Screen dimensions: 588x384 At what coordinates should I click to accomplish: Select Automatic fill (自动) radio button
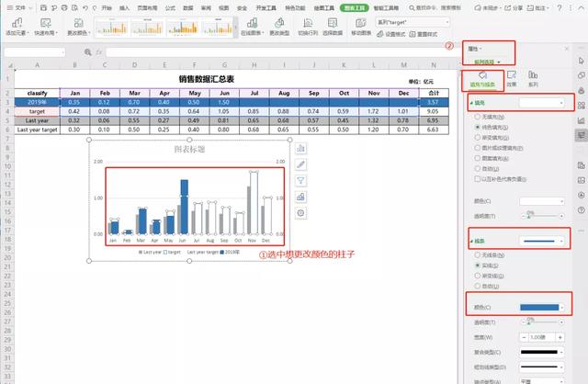point(478,169)
